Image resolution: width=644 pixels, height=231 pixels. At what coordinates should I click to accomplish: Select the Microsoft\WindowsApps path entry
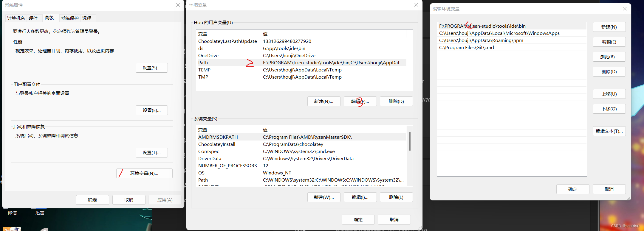pos(512,33)
